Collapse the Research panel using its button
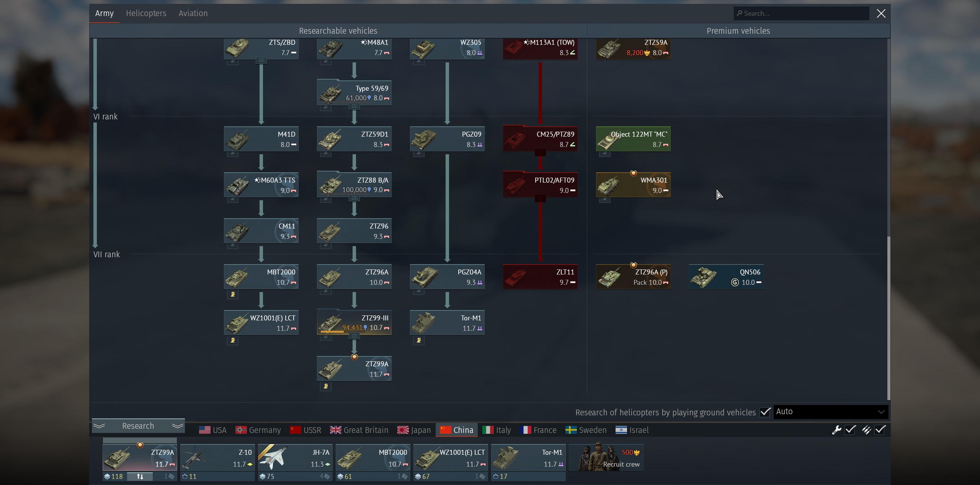The width and height of the screenshot is (980, 485). point(138,426)
